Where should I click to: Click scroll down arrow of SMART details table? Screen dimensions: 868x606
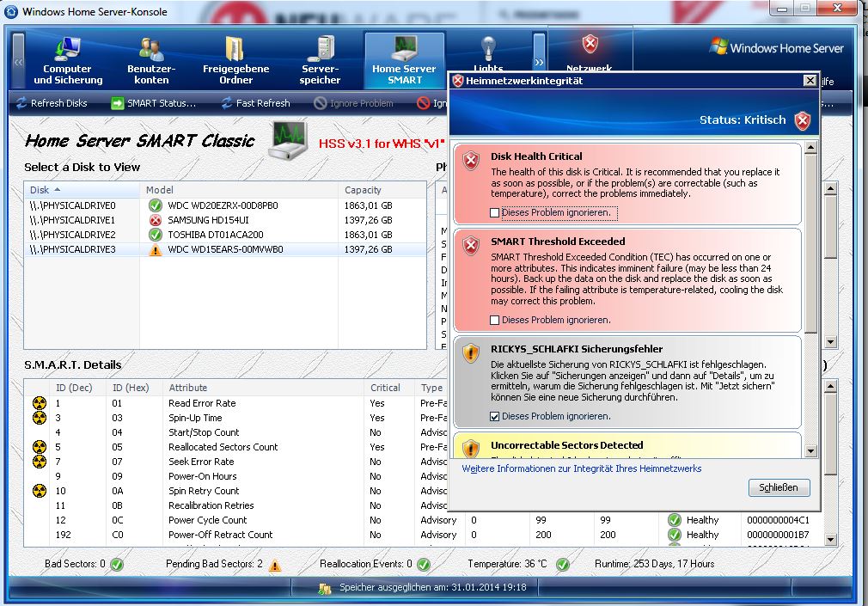coord(830,538)
